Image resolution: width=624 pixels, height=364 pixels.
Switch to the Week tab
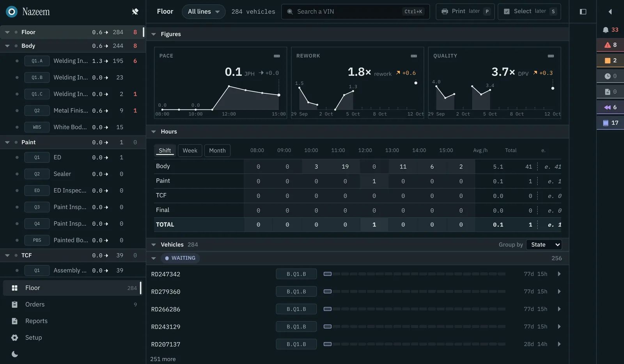coord(190,150)
